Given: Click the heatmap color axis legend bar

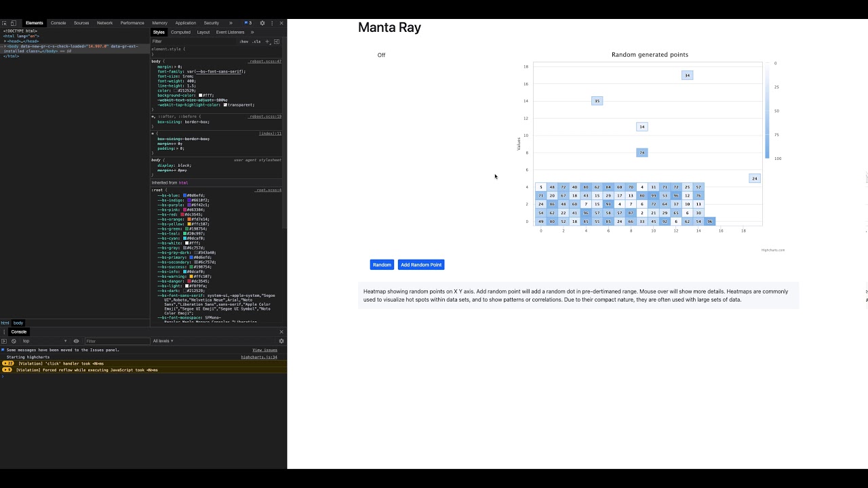Looking at the screenshot, I should point(767,111).
